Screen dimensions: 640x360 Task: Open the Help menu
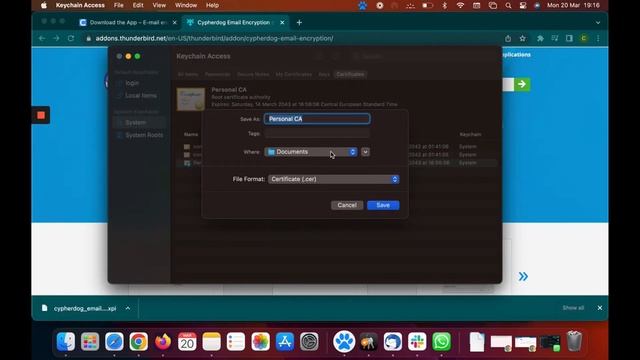click(212, 5)
